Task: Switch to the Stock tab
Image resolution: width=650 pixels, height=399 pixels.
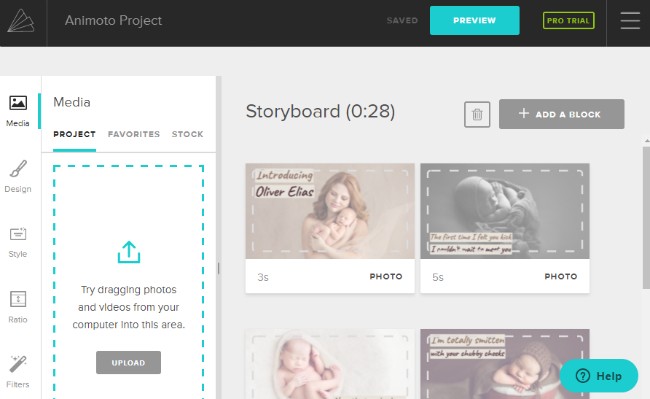Action: (187, 134)
